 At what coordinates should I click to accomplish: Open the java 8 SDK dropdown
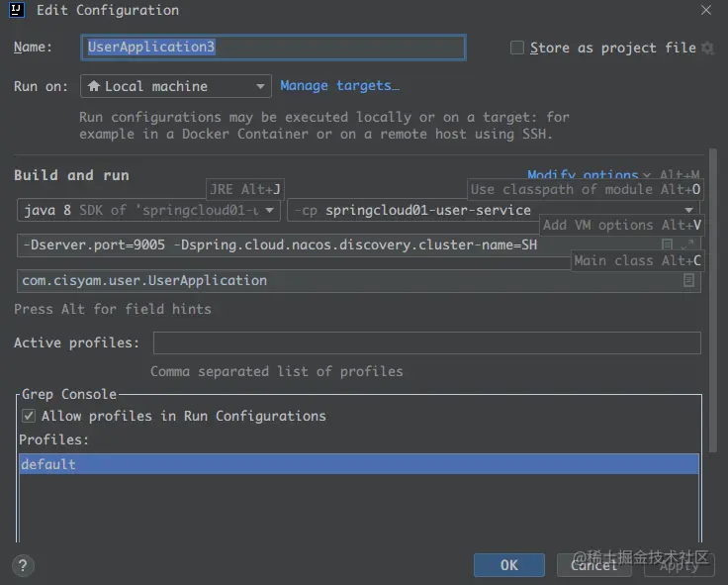(148, 210)
